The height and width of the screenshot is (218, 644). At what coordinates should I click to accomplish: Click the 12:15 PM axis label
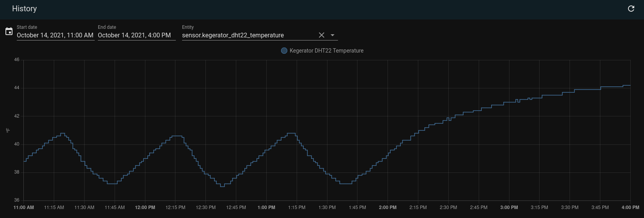[x=175, y=207]
